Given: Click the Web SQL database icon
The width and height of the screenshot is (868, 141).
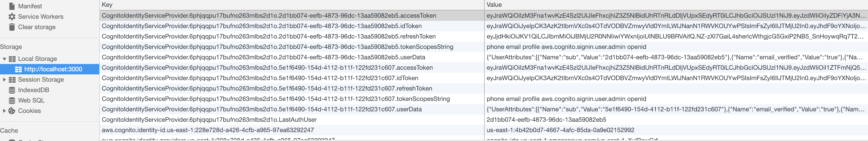Looking at the screenshot, I should [12, 100].
